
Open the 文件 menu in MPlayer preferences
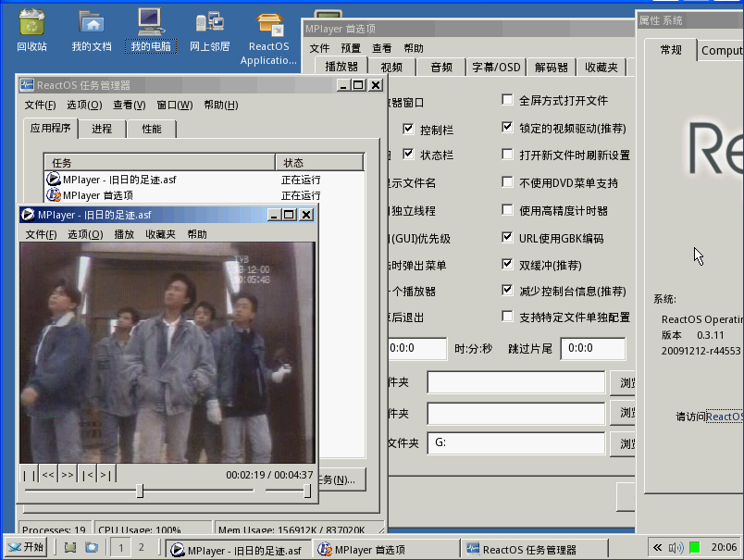(x=319, y=48)
